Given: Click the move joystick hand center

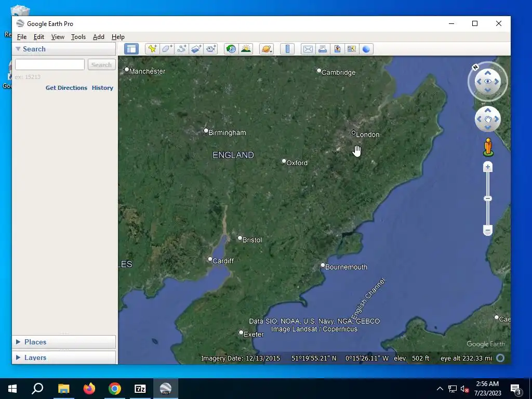Looking at the screenshot, I should tap(487, 119).
